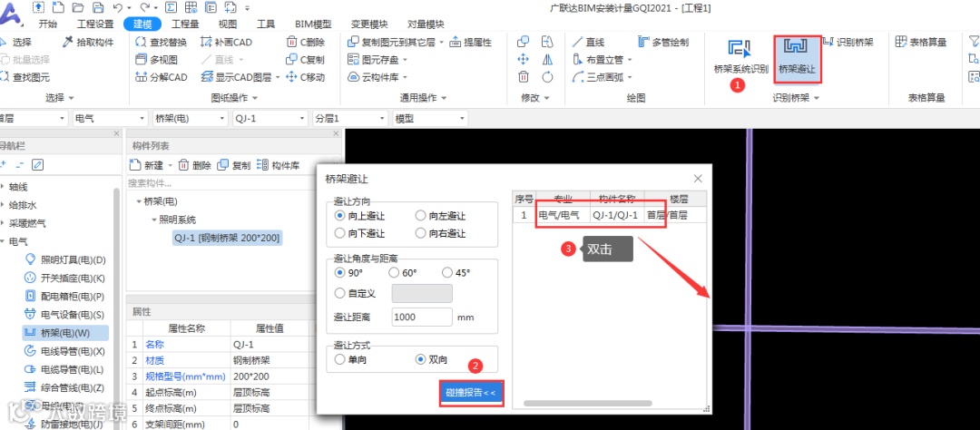This screenshot has width=980, height=430.
Task: Open 查找替换 tool
Action: (x=161, y=43)
